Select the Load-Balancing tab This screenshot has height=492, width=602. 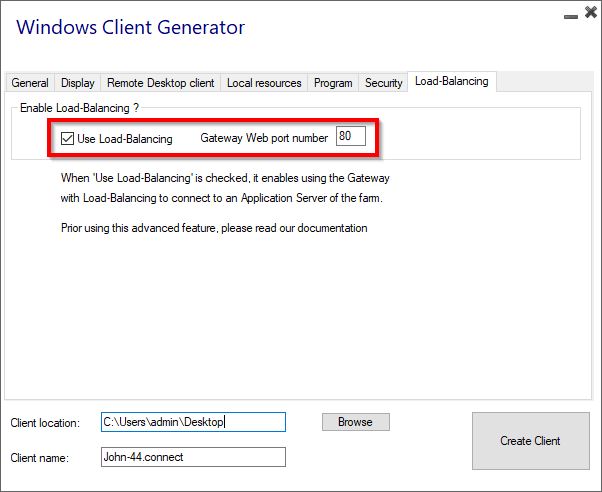(452, 82)
